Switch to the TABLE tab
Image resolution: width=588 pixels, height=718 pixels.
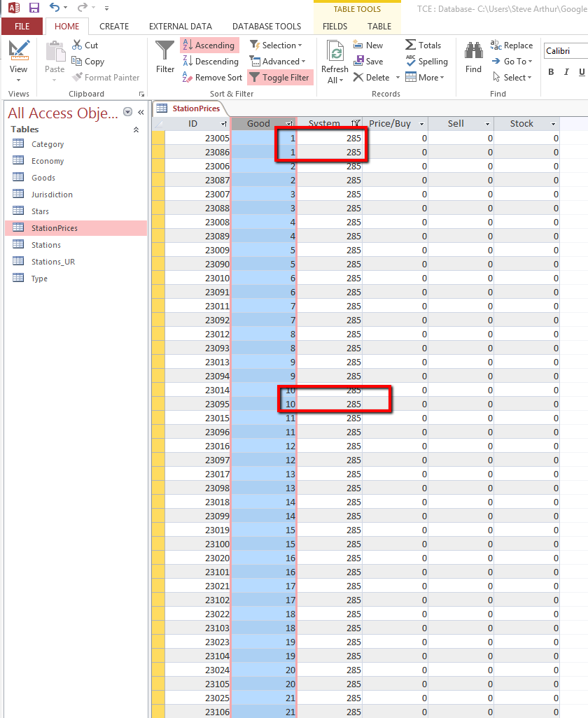tap(379, 26)
